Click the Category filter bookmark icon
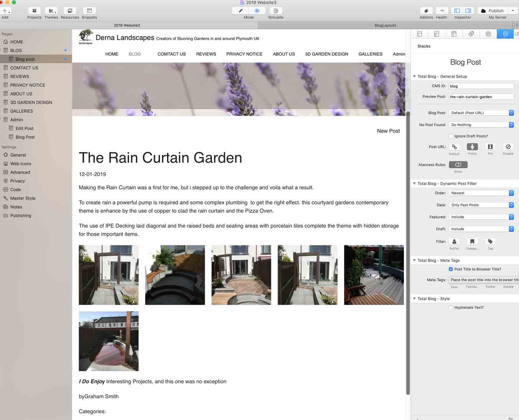Viewport: 519px width, 420px height. click(x=472, y=242)
